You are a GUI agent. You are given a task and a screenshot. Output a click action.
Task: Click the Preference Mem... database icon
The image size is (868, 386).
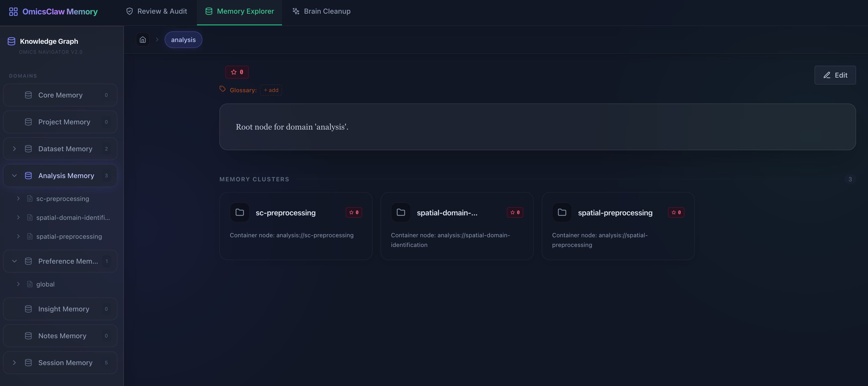coord(28,261)
